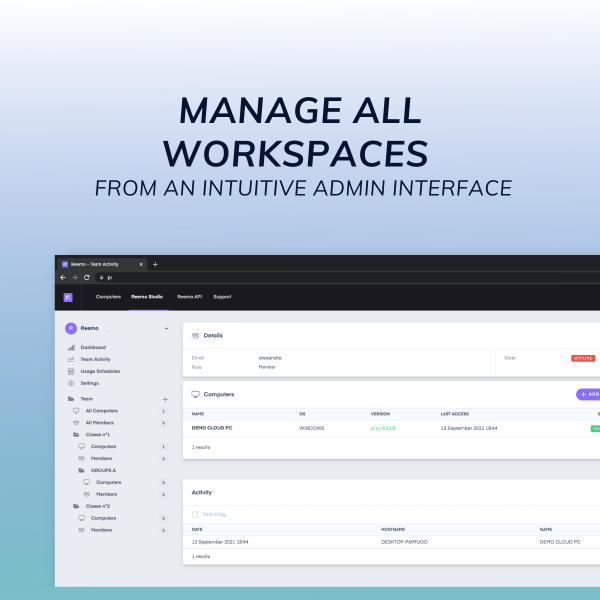Click the Details panel header icon
Screen dimensions: 600x600
pos(196,336)
